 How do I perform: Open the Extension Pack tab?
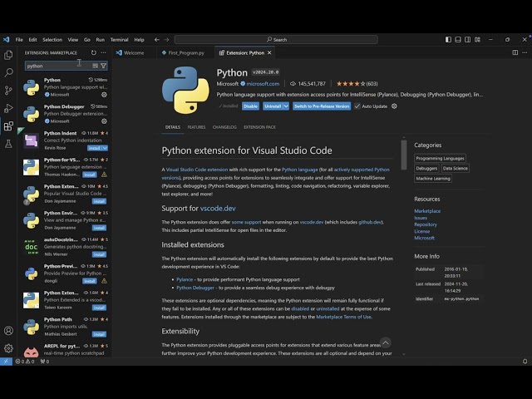tap(259, 127)
